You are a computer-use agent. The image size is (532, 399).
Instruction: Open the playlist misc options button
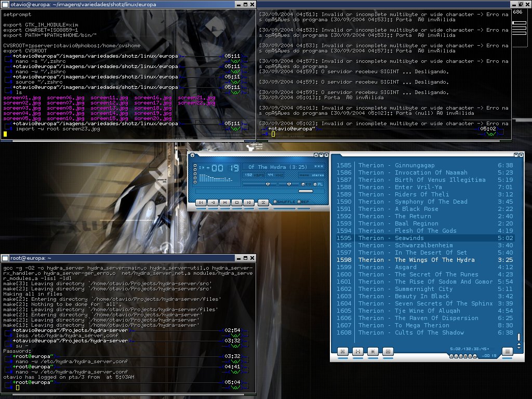click(x=387, y=351)
